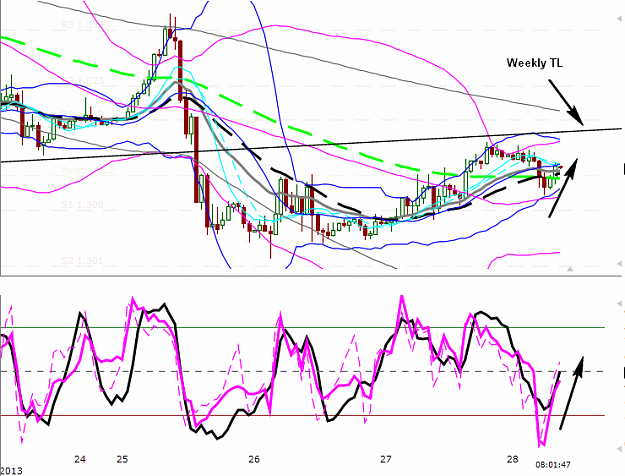The height and width of the screenshot is (476, 625).
Task: Select the dashed midline in the oscillator panel
Action: coord(303,372)
